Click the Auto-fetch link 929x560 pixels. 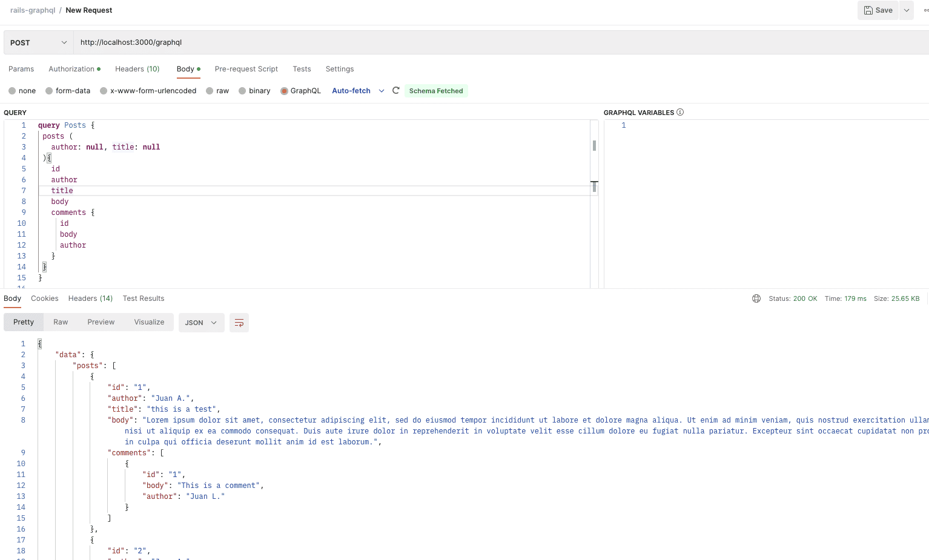[x=351, y=91]
